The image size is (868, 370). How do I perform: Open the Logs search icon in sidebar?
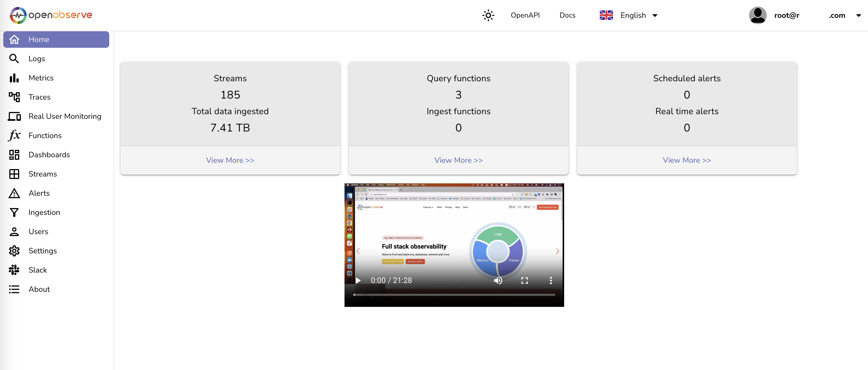14,59
